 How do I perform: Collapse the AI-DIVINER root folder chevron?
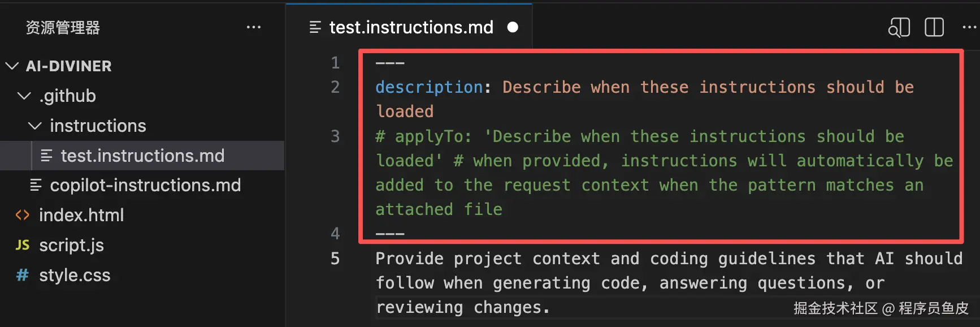pyautogui.click(x=12, y=66)
